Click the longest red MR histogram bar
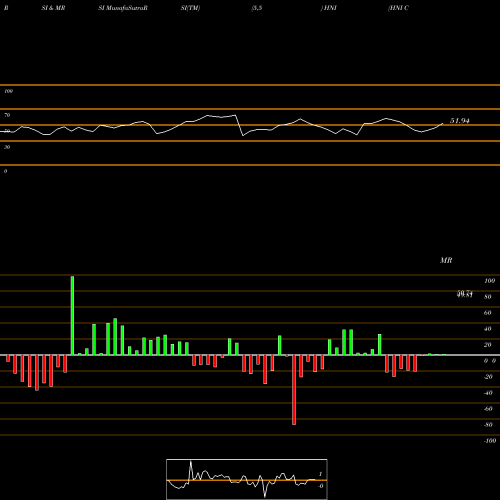This screenshot has height=500, width=500. point(294,390)
